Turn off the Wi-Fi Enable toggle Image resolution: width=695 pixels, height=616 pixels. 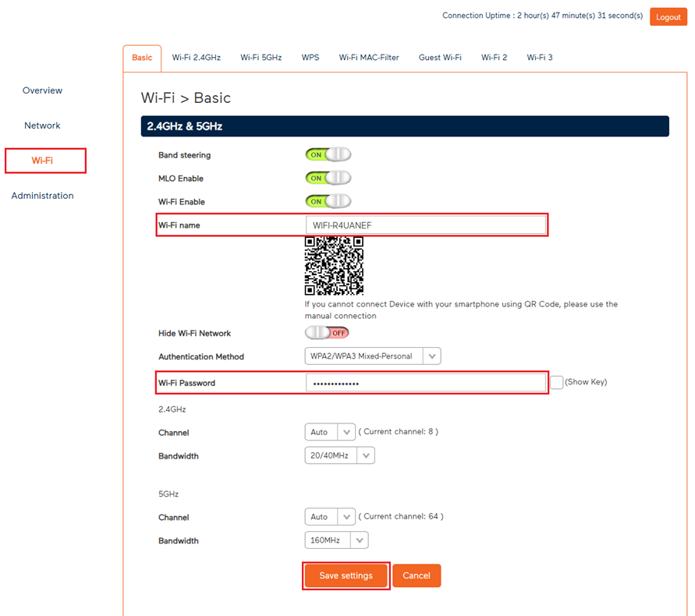(x=328, y=201)
